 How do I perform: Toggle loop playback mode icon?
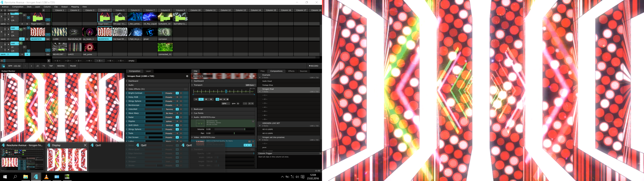click(217, 99)
